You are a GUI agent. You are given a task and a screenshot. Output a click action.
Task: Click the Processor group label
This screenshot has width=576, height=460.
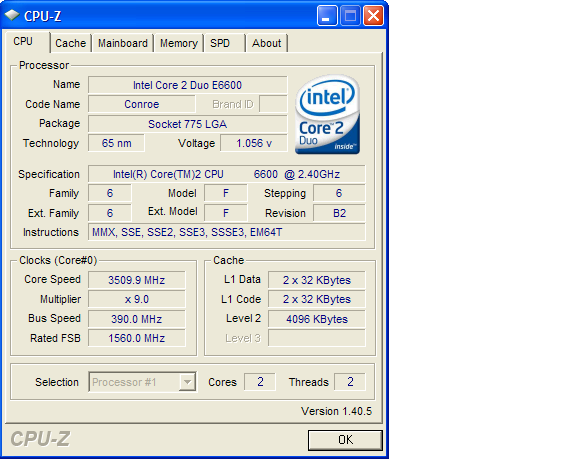(x=44, y=65)
